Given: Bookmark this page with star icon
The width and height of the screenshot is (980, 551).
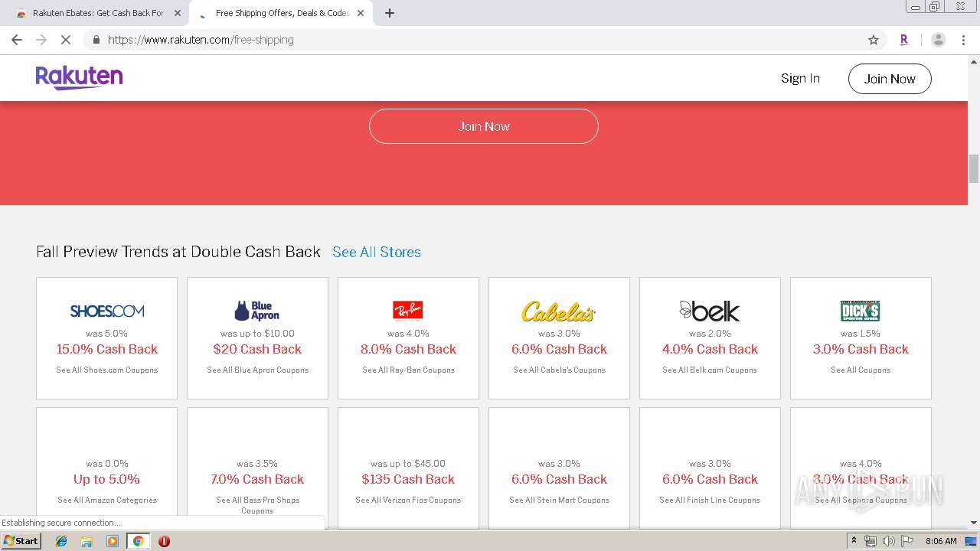Looking at the screenshot, I should pyautogui.click(x=873, y=40).
